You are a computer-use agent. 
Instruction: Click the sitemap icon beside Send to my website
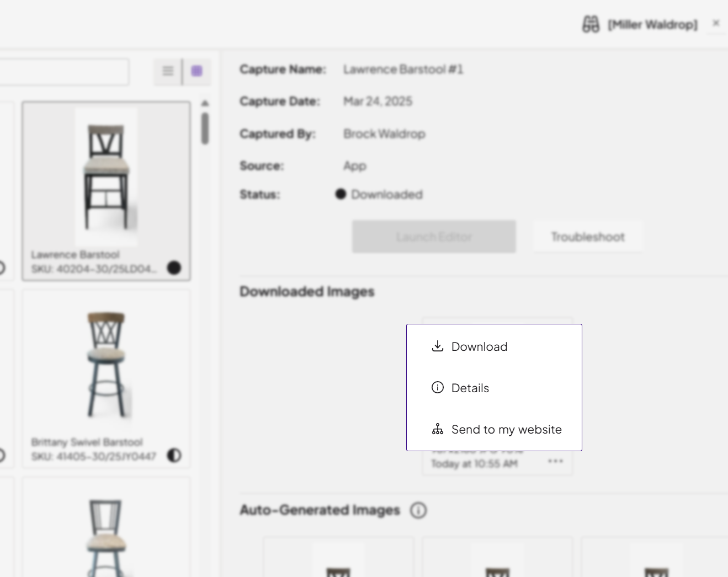tap(437, 429)
